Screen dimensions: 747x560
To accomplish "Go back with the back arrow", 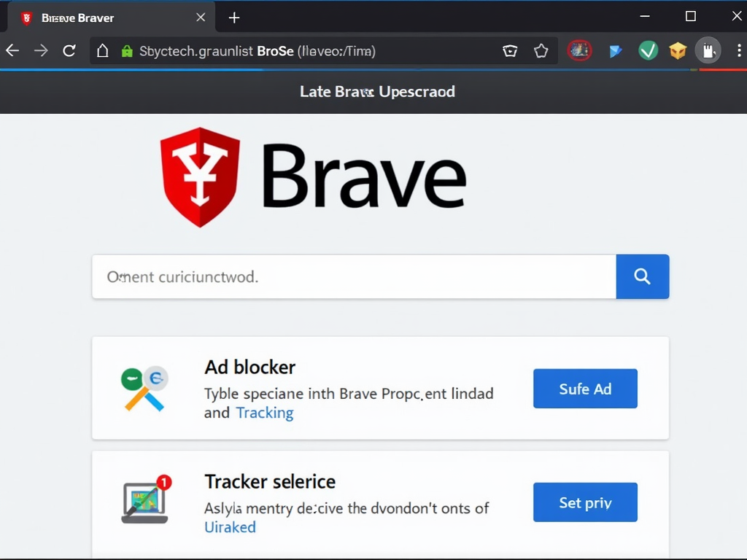I will point(13,50).
